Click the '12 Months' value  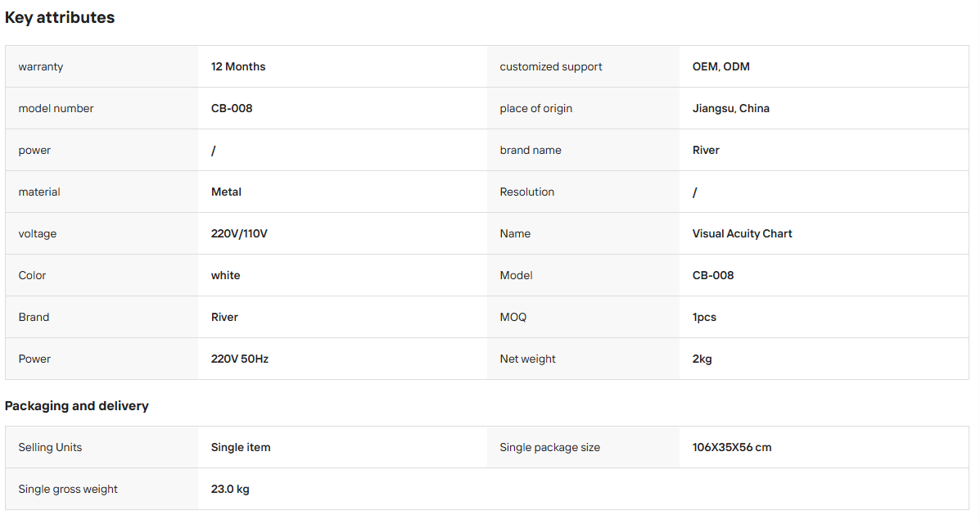click(238, 66)
